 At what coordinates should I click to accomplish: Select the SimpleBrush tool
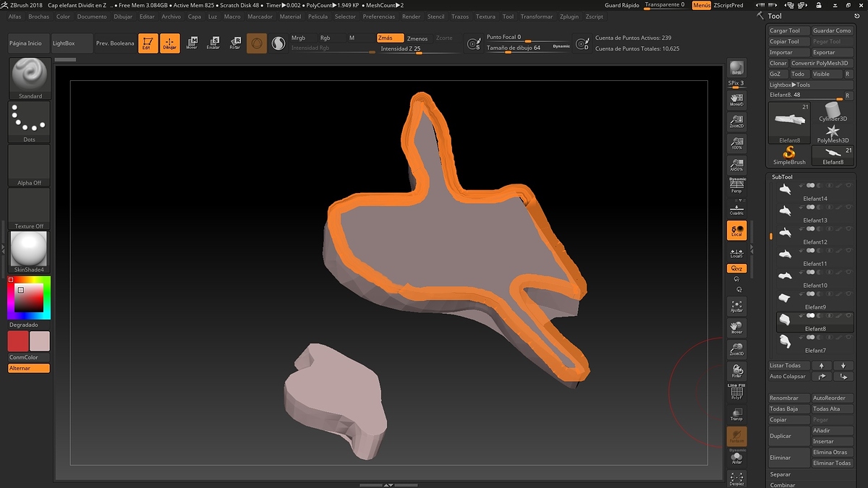788,155
